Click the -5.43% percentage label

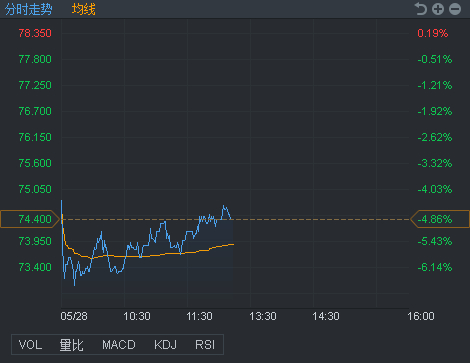click(435, 241)
